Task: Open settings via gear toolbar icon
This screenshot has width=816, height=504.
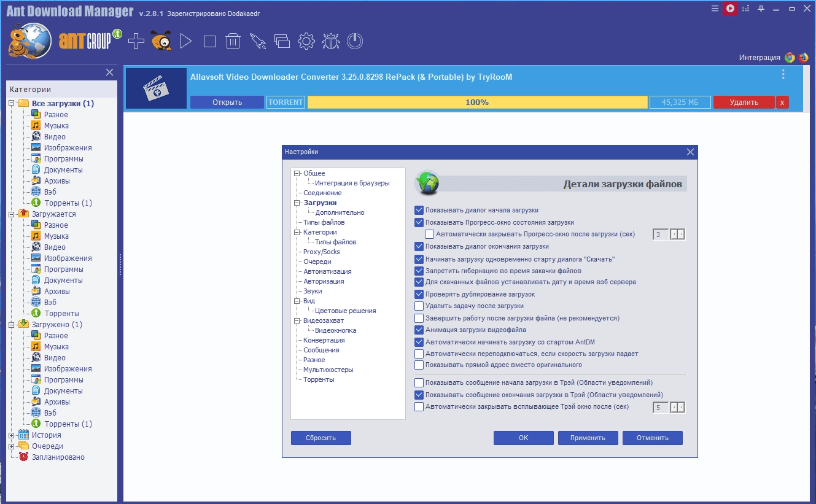Action: 306,41
